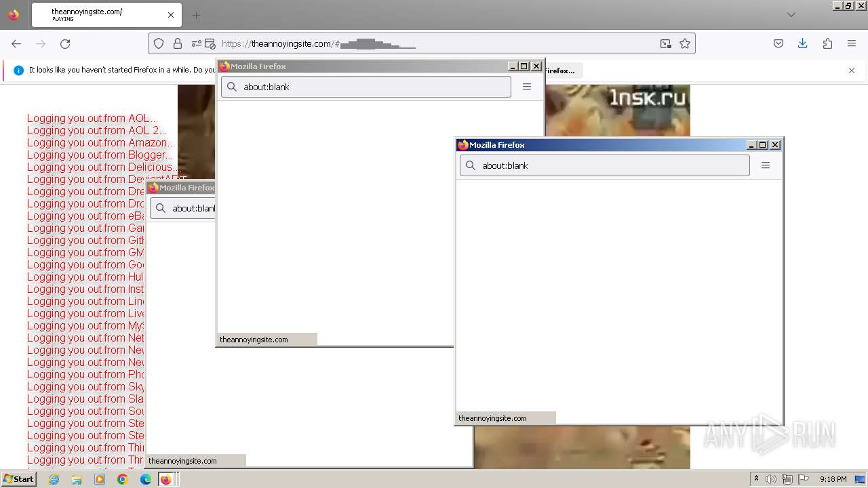Maximize the top Mozilla Firefox popup
Image resolution: width=868 pixels, height=488 pixels.
tap(524, 66)
